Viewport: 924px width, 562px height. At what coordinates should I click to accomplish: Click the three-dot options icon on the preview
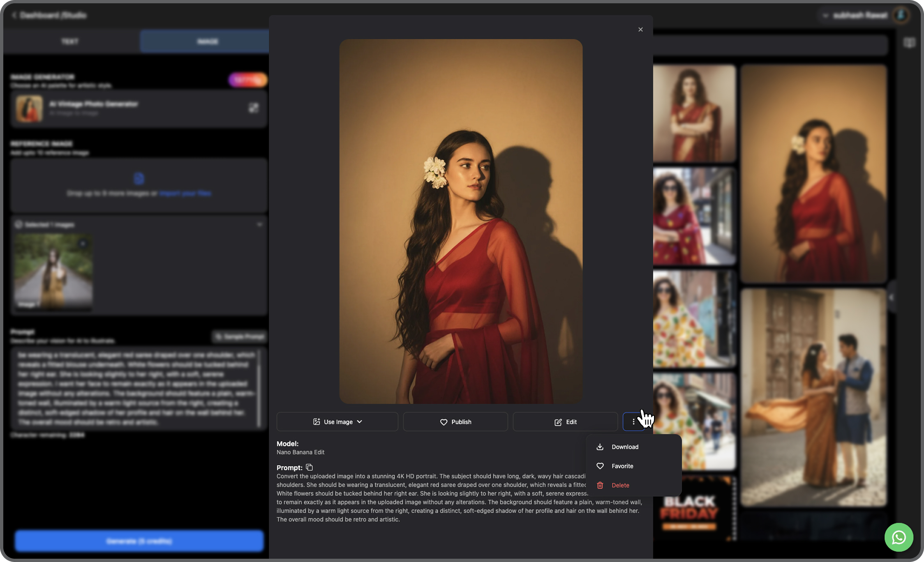point(634,421)
